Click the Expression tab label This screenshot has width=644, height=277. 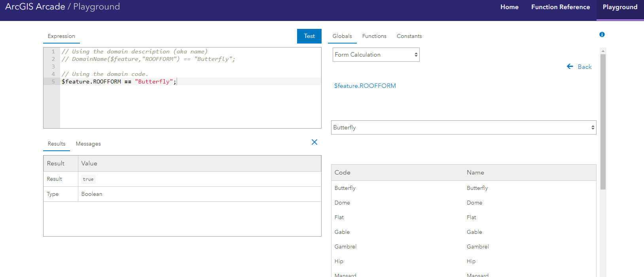pyautogui.click(x=61, y=36)
